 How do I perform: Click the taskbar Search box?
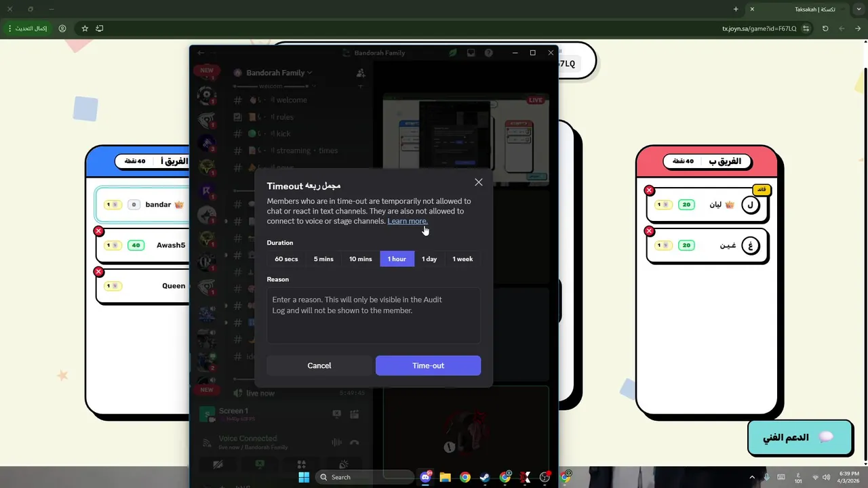point(366,477)
